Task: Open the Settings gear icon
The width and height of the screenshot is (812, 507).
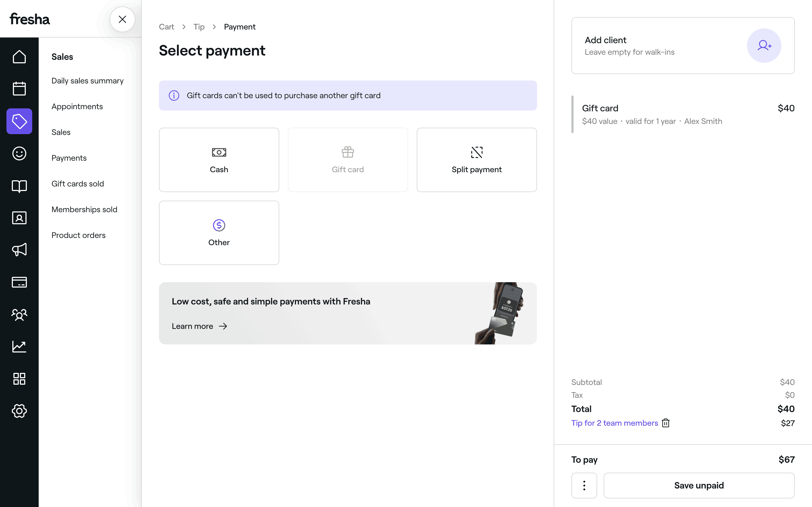Action: pyautogui.click(x=19, y=411)
